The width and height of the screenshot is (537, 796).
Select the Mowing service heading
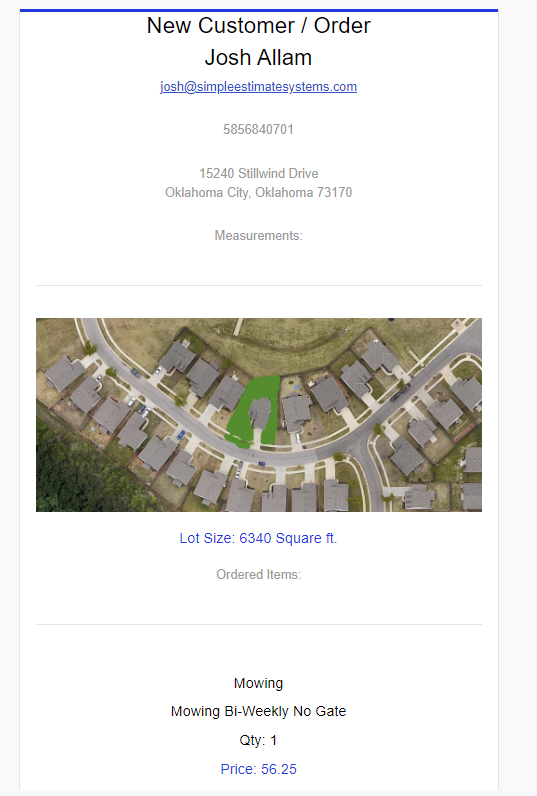click(258, 683)
